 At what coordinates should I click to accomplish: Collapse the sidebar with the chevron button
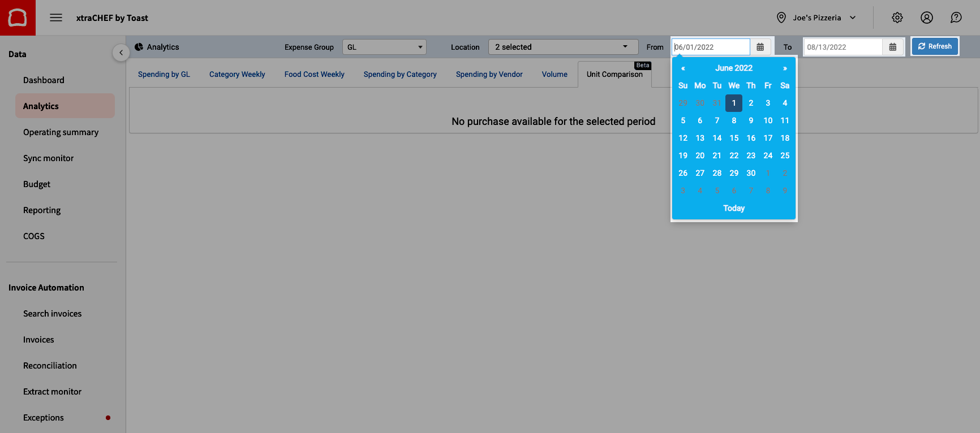coord(121,53)
